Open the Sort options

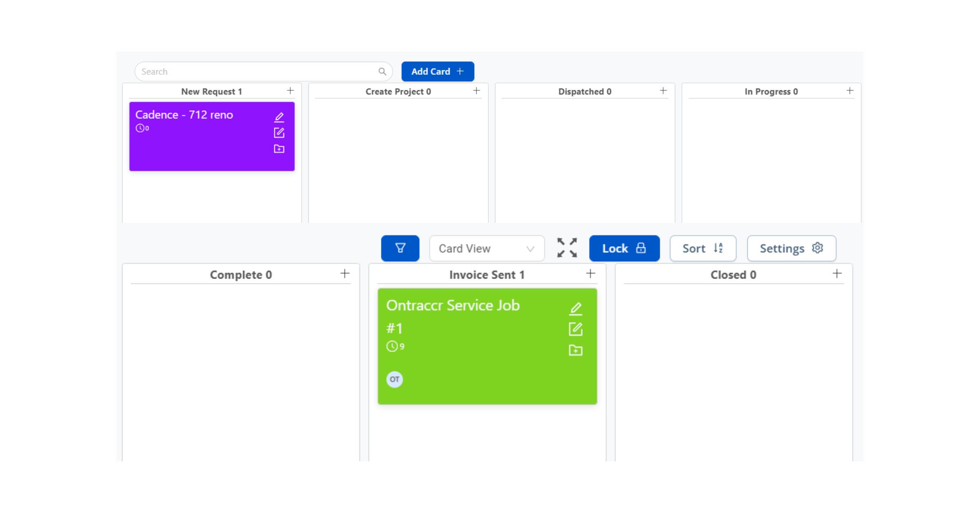[x=703, y=248]
